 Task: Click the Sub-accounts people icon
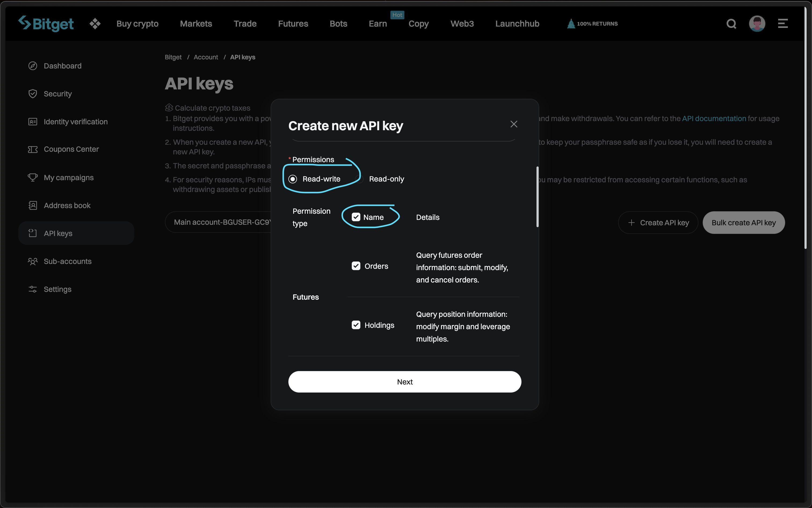point(32,262)
